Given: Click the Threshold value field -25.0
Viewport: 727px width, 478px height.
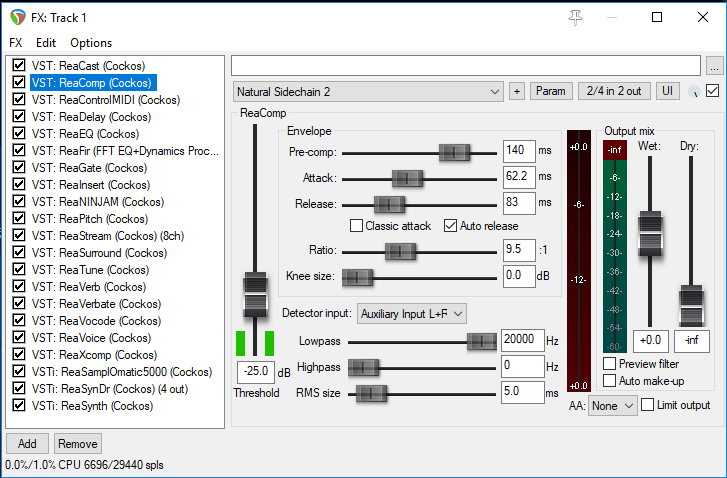Looking at the screenshot, I should point(256,372).
